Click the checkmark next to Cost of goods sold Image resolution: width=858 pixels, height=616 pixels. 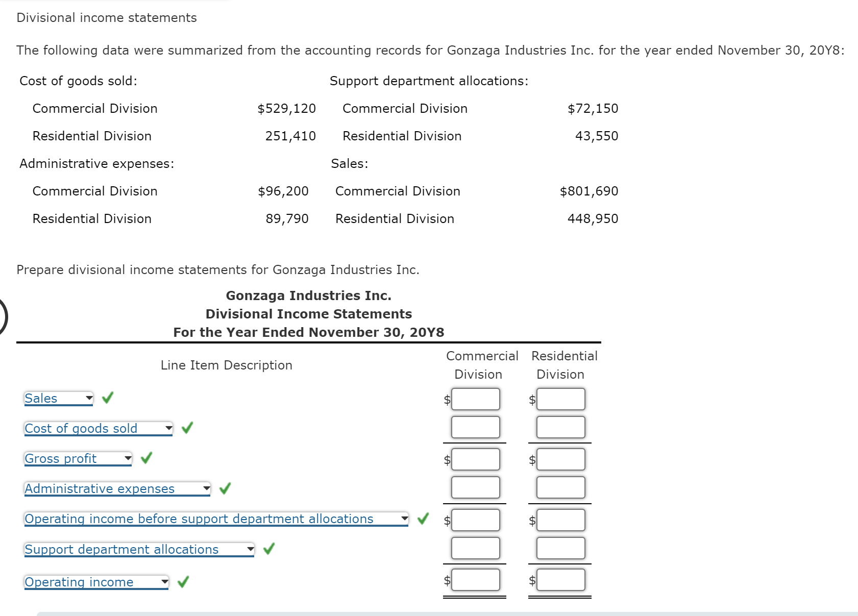[187, 428]
